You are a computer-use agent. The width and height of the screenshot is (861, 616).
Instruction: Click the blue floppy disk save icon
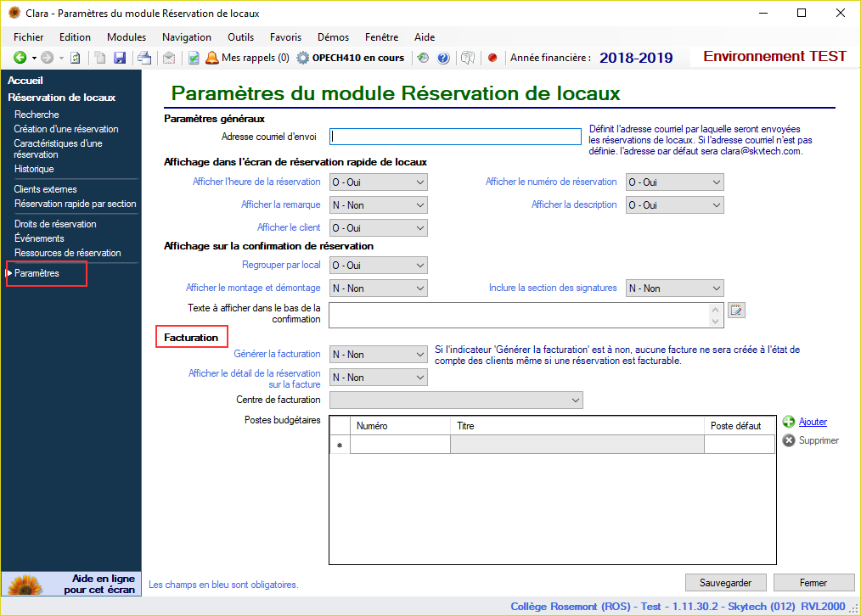120,58
